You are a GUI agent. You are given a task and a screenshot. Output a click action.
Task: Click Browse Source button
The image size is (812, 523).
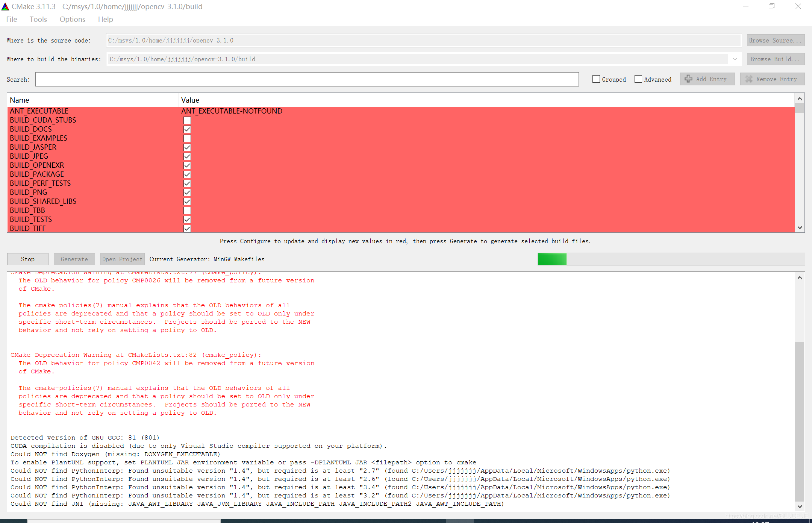776,40
